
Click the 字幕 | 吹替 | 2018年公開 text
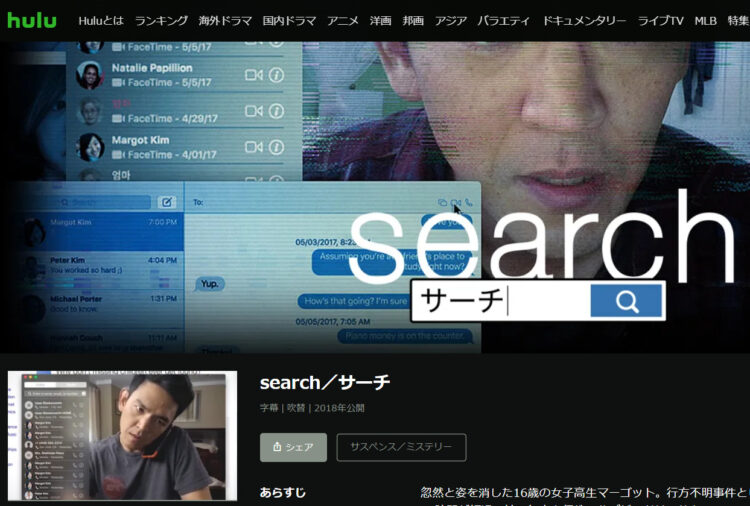coord(312,408)
